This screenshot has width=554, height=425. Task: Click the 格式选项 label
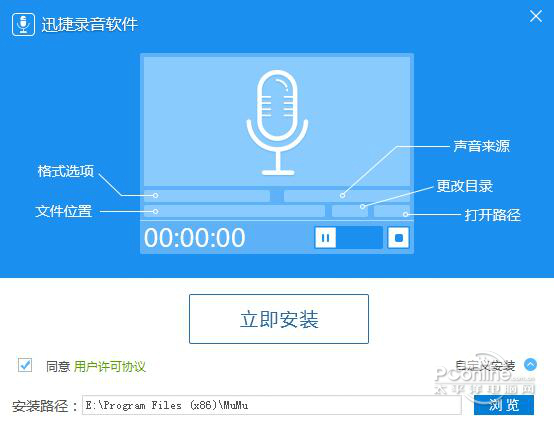tap(66, 171)
